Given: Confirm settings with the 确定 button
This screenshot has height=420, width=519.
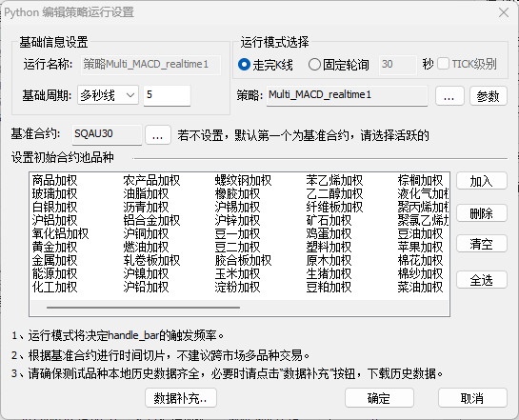Looking at the screenshot, I should pos(379,398).
